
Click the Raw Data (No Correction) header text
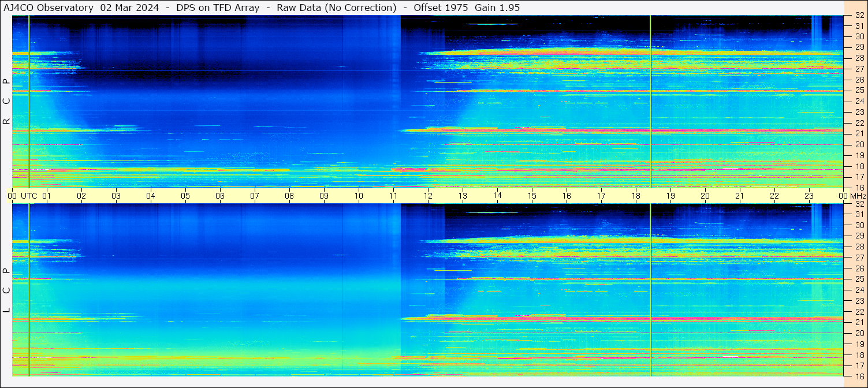click(x=337, y=8)
